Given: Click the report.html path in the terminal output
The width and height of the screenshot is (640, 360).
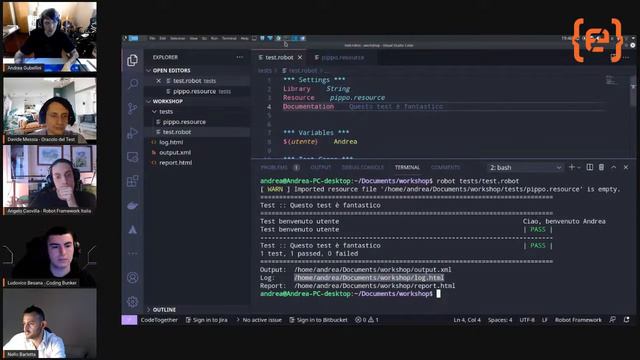Looking at the screenshot, I should 374,286.
